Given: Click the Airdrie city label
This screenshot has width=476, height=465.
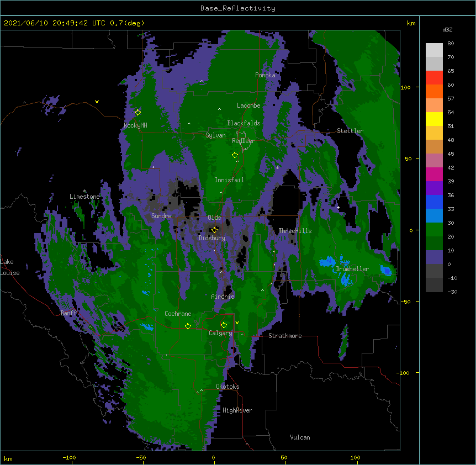Looking at the screenshot, I should [223, 297].
